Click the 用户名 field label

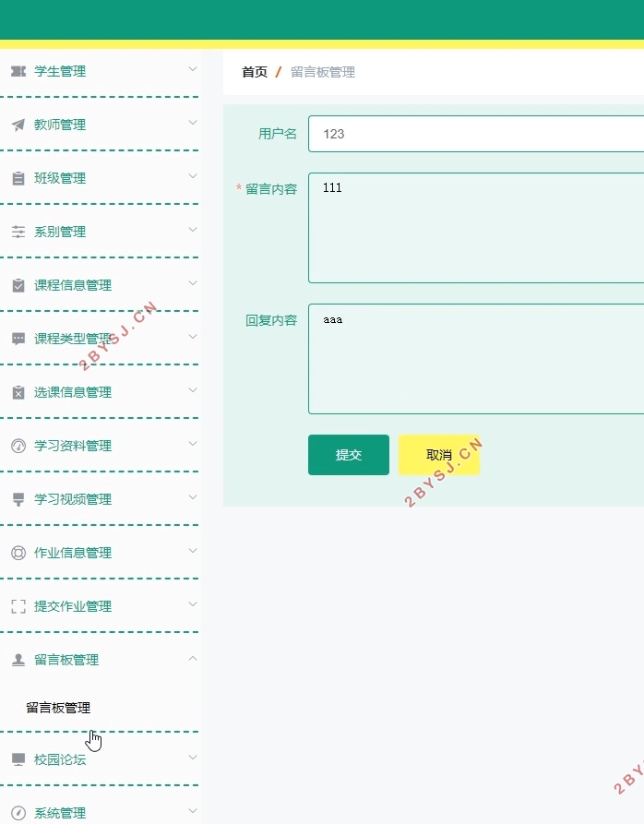(278, 134)
